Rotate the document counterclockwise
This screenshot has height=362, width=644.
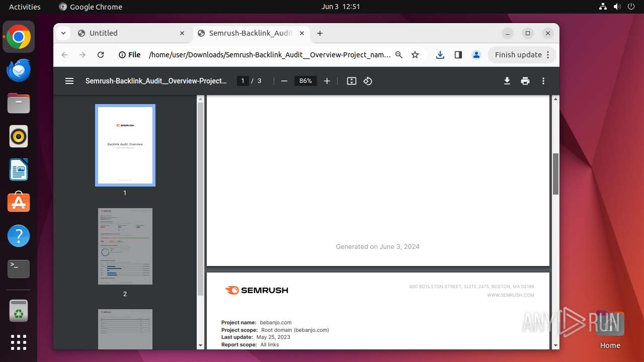368,81
